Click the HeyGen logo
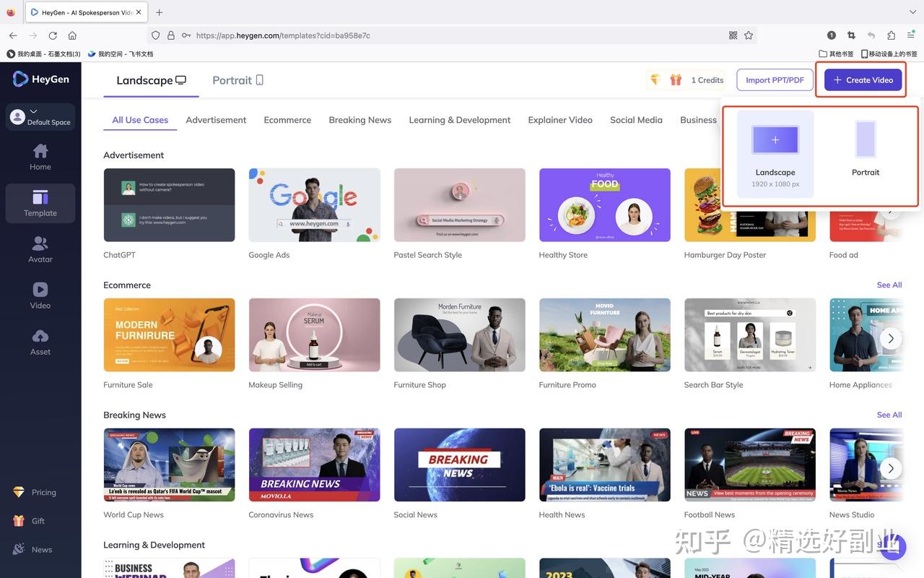The height and width of the screenshot is (578, 924). point(41,79)
